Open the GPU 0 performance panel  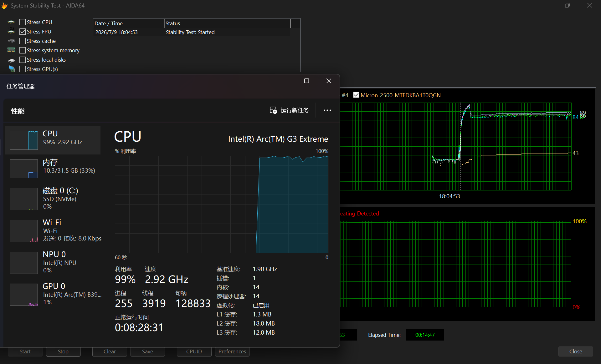point(53,295)
